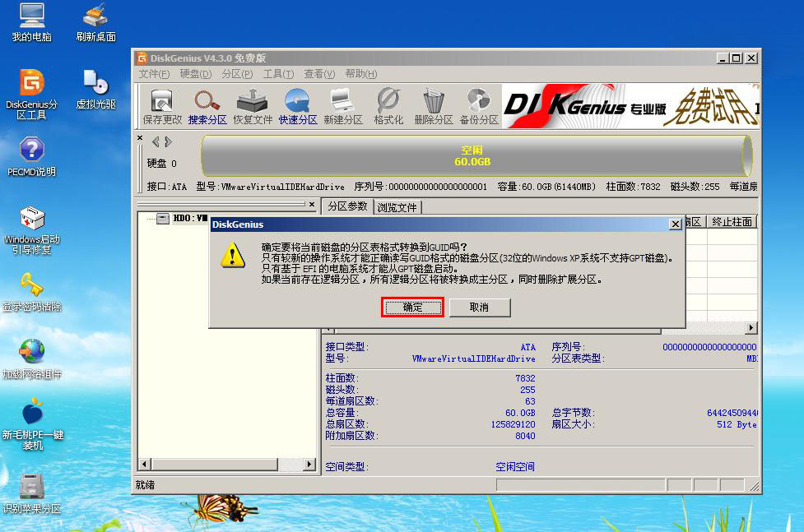The height and width of the screenshot is (532, 804).
Task: Open Windows启动引导修复 desktop icon
Action: 32,229
